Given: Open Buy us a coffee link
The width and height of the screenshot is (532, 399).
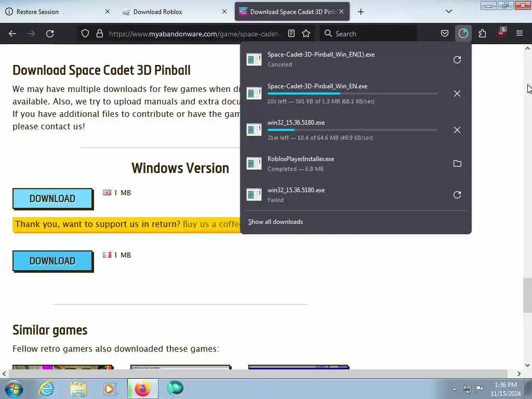Looking at the screenshot, I should [211, 224].
